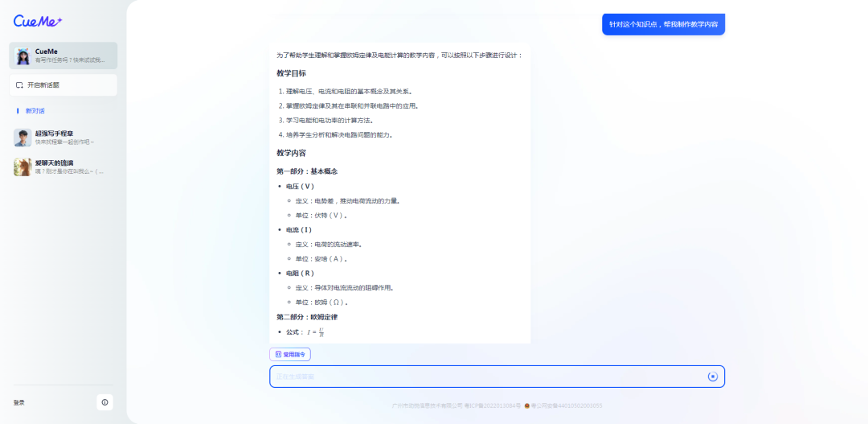Click the 常用指令 command icon

coord(278,354)
